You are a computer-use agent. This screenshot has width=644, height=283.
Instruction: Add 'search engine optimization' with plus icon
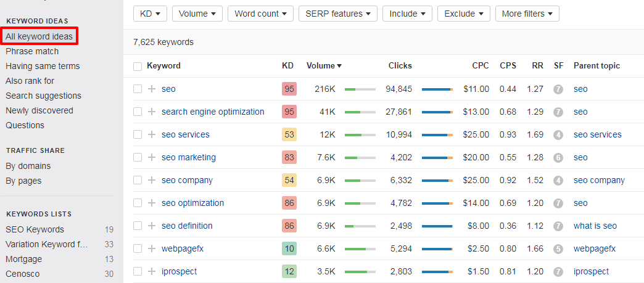click(152, 112)
